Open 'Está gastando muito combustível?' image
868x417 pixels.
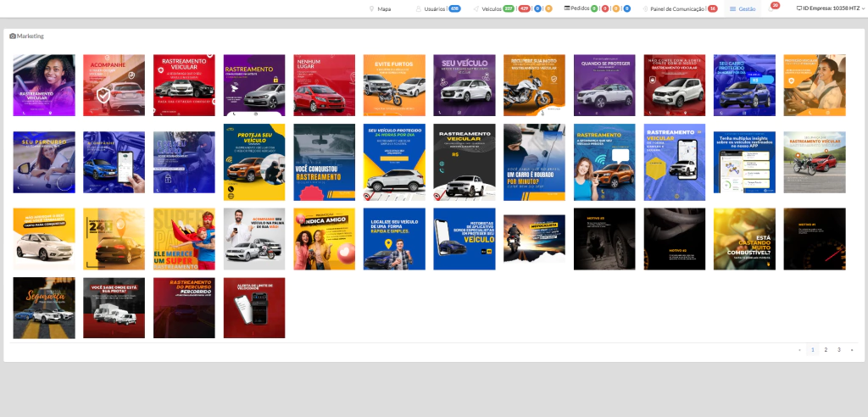click(744, 239)
